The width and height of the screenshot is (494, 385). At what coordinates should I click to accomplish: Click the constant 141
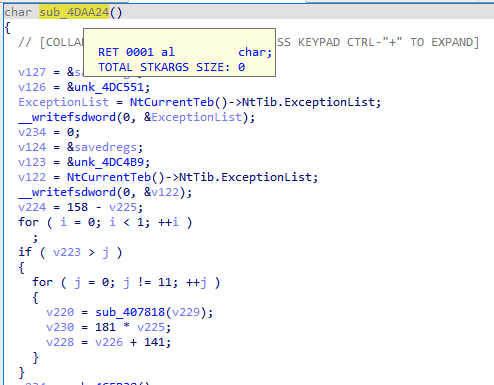point(154,342)
